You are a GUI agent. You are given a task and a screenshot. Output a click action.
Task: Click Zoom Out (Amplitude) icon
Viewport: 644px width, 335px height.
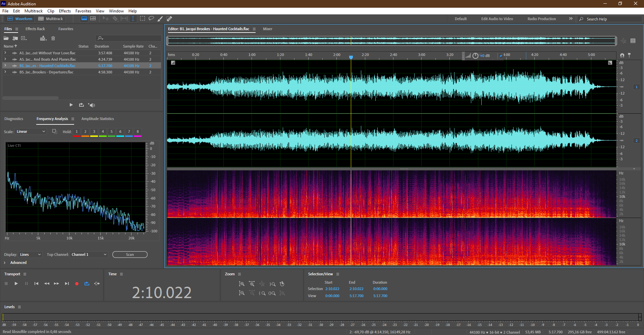pyautogui.click(x=241, y=293)
